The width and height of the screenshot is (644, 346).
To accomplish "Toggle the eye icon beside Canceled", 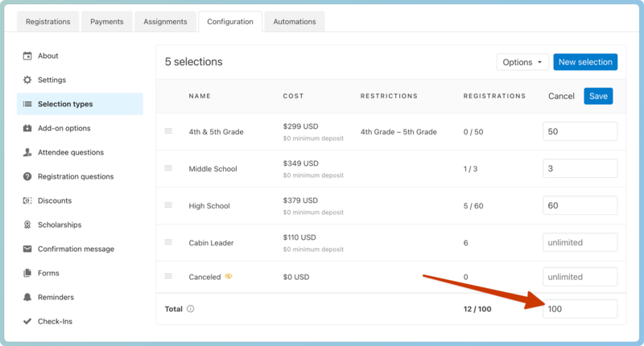I will point(229,277).
